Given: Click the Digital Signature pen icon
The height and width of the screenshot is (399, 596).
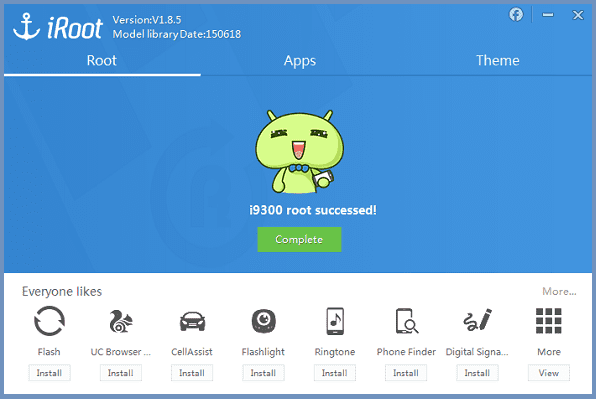Looking at the screenshot, I should (x=477, y=320).
